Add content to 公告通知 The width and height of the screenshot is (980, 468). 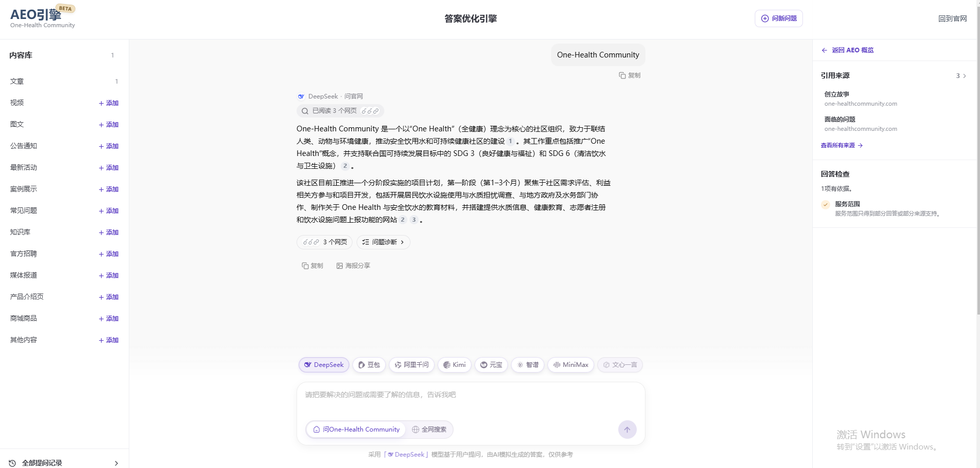tap(109, 146)
